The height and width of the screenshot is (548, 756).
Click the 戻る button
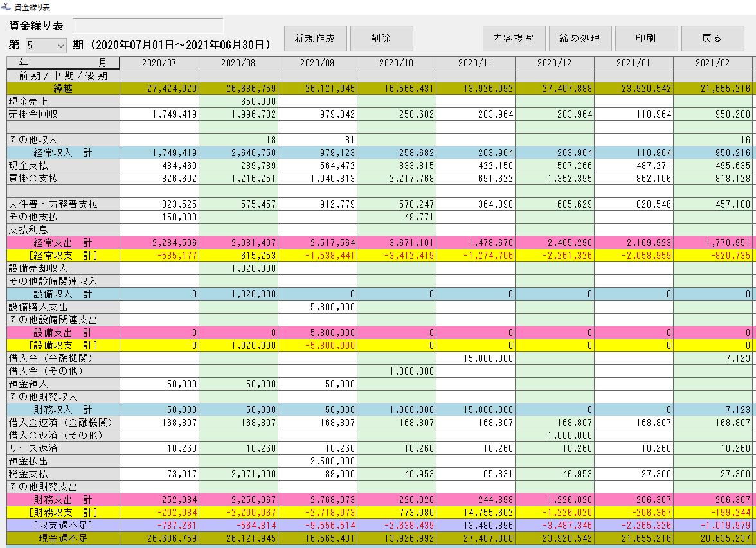point(712,39)
